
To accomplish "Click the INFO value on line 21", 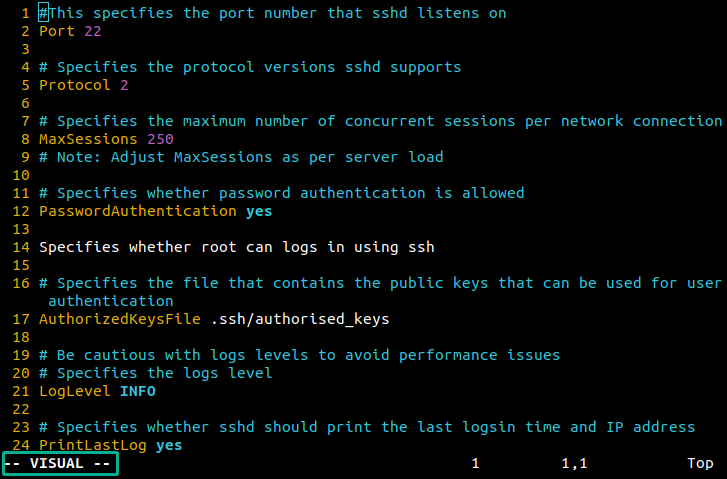I will click(138, 391).
